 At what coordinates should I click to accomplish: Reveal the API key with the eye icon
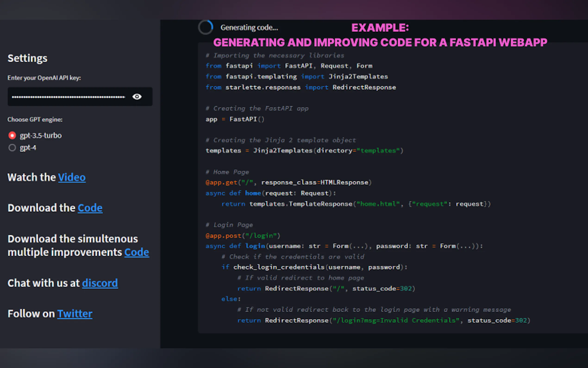137,97
